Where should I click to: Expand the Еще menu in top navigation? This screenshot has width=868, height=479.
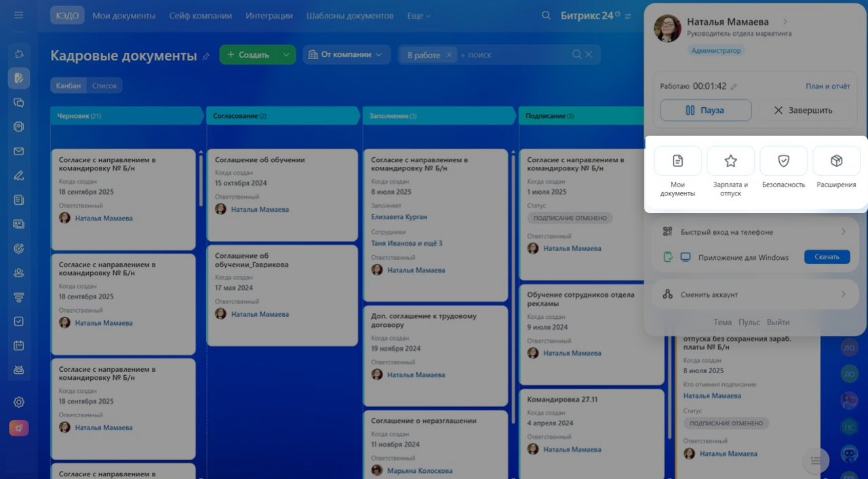(x=418, y=16)
